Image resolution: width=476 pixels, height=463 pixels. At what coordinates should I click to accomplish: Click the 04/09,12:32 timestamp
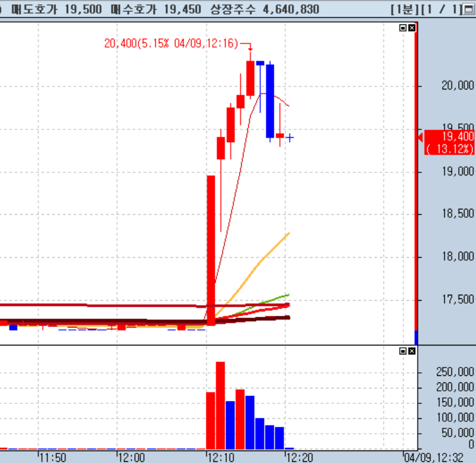434,457
